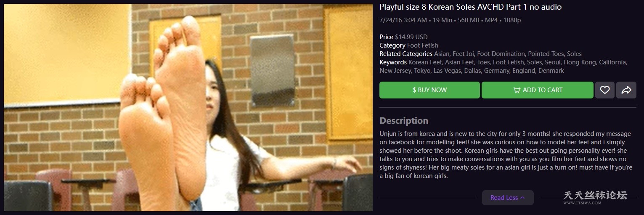Viewport: 644px width, 215px height.
Task: Click the Buy Now button
Action: [429, 90]
